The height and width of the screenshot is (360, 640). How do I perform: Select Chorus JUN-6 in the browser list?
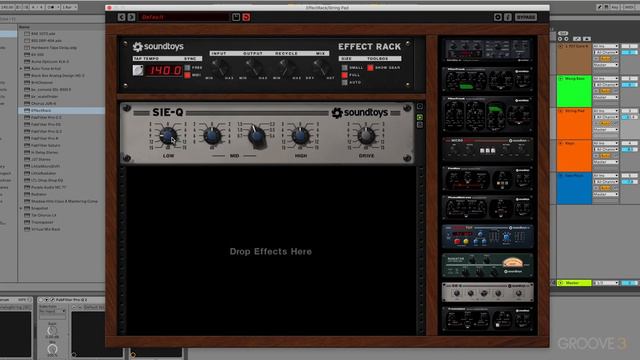pyautogui.click(x=43, y=103)
